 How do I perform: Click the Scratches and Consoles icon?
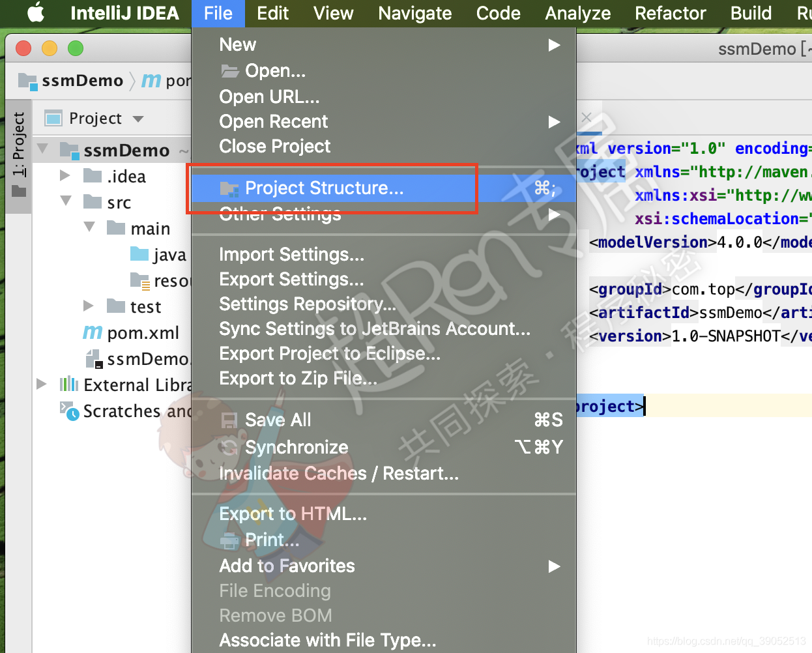pos(70,411)
